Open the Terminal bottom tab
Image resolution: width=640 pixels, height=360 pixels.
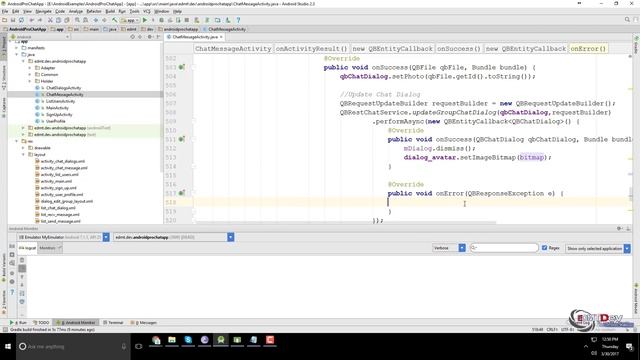pos(113,322)
